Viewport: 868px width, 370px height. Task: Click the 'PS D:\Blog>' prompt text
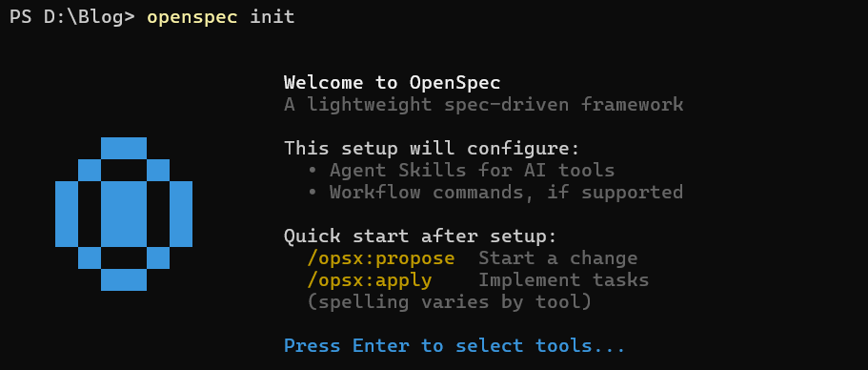coord(72,16)
